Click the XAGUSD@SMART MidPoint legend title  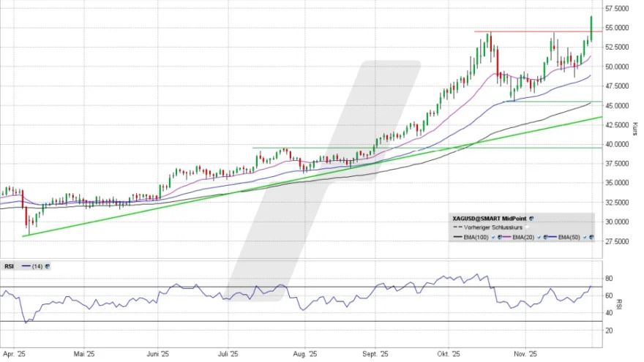489,219
